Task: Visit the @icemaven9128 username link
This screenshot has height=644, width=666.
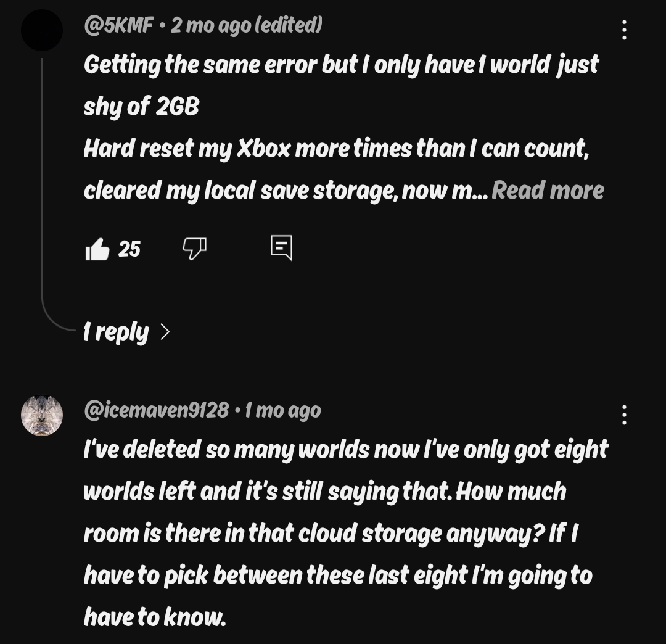Action: (156, 410)
